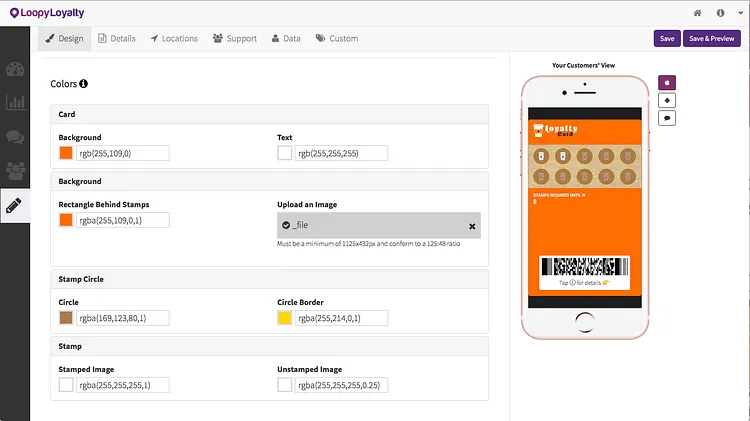Click the 'Your Customers' View' heading

pyautogui.click(x=584, y=65)
